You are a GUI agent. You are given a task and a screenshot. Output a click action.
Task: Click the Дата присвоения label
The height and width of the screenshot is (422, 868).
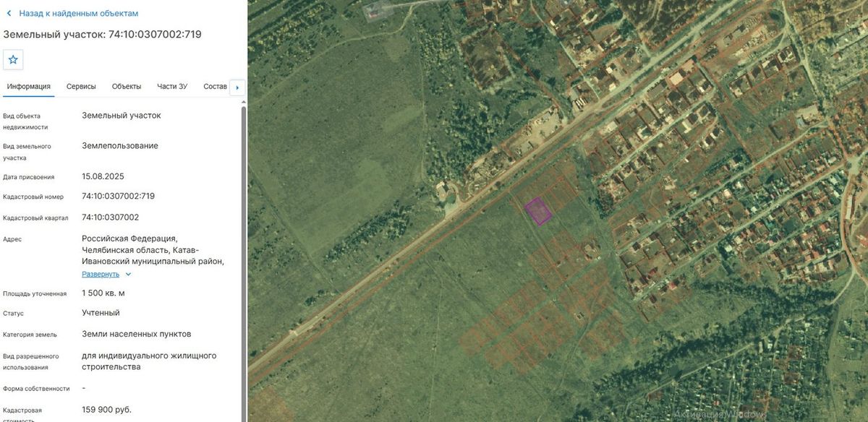point(28,177)
